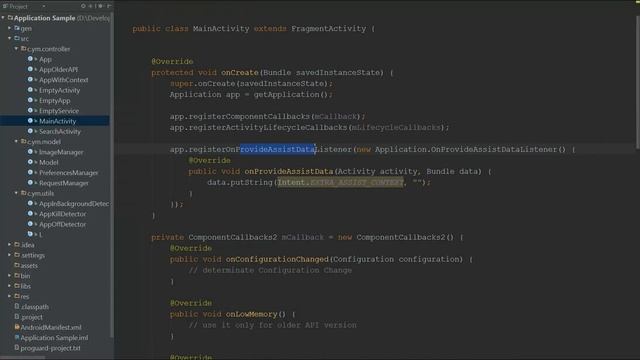
Task: Click the 'determinate Configuration Change' comment
Action: [x=270, y=270]
